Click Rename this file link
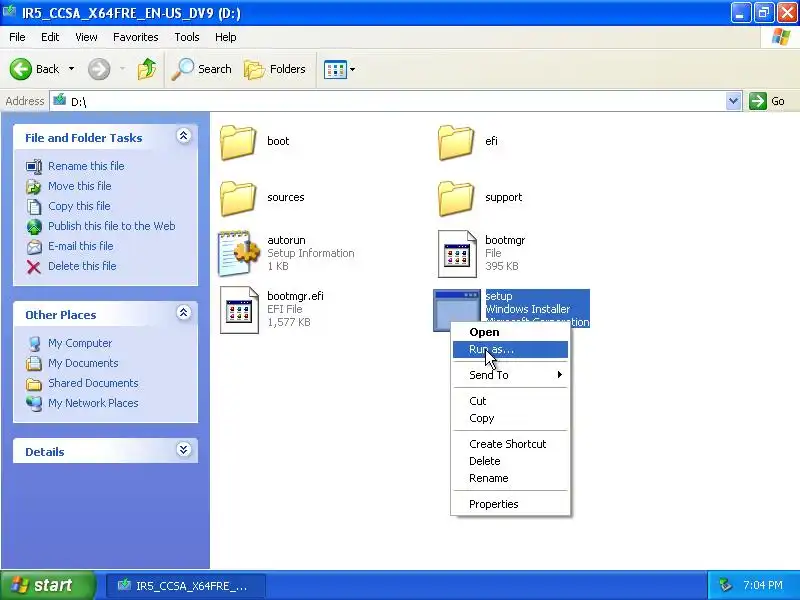This screenshot has width=800, height=600. (86, 166)
